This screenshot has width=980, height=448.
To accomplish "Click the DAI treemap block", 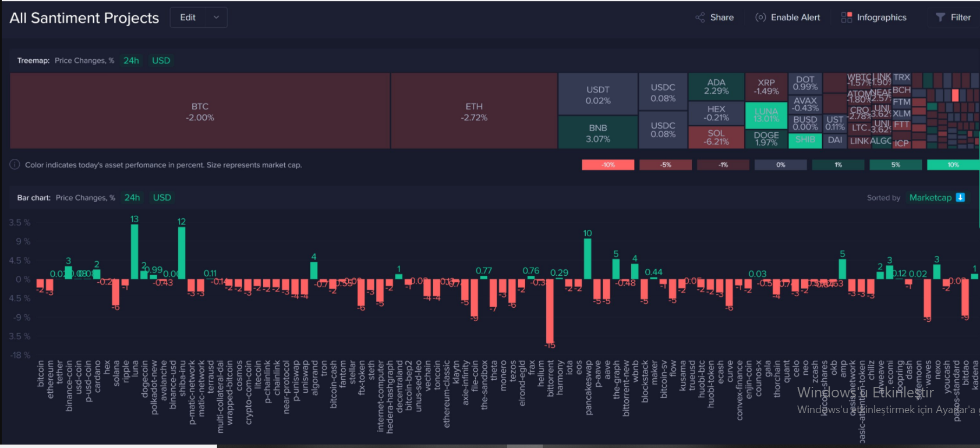I will tap(835, 140).
